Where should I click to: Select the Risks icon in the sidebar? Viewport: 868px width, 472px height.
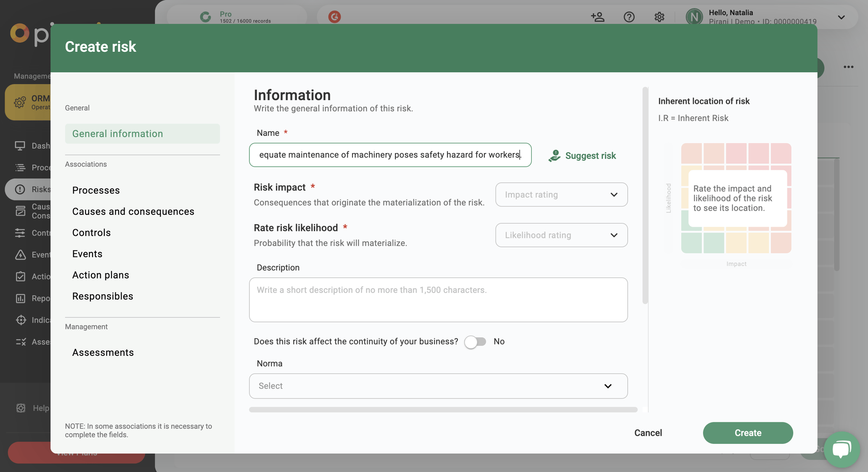point(20,189)
